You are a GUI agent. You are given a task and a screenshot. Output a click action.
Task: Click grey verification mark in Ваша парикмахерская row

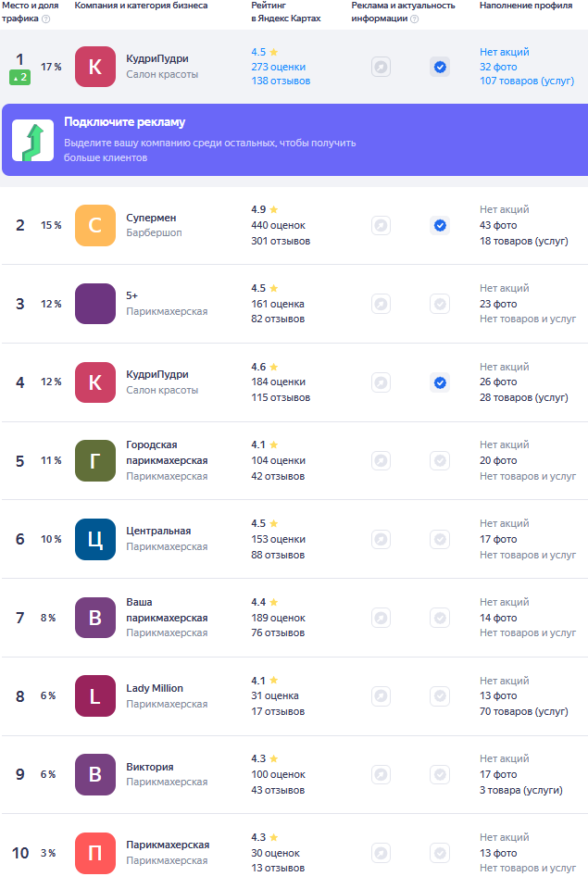(440, 618)
